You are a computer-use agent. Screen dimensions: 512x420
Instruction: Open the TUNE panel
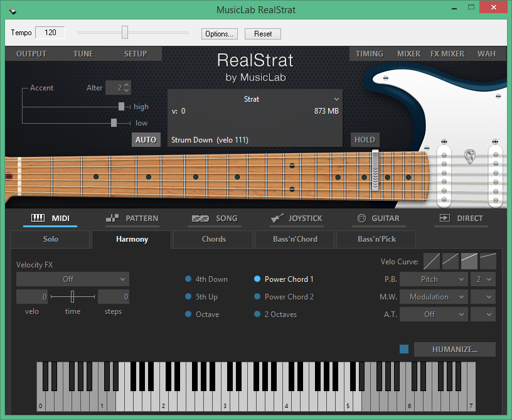pyautogui.click(x=83, y=54)
